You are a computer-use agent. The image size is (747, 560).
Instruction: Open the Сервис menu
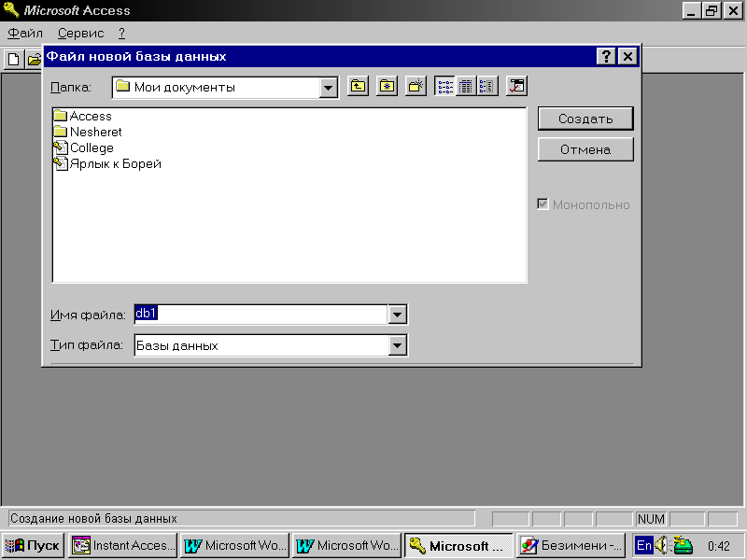[x=80, y=34]
